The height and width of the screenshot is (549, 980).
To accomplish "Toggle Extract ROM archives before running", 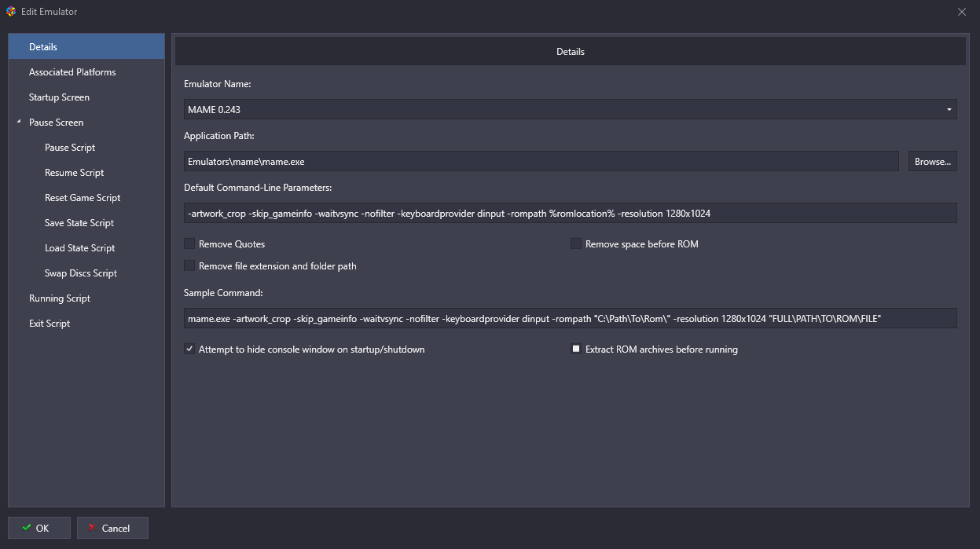I will 576,350.
